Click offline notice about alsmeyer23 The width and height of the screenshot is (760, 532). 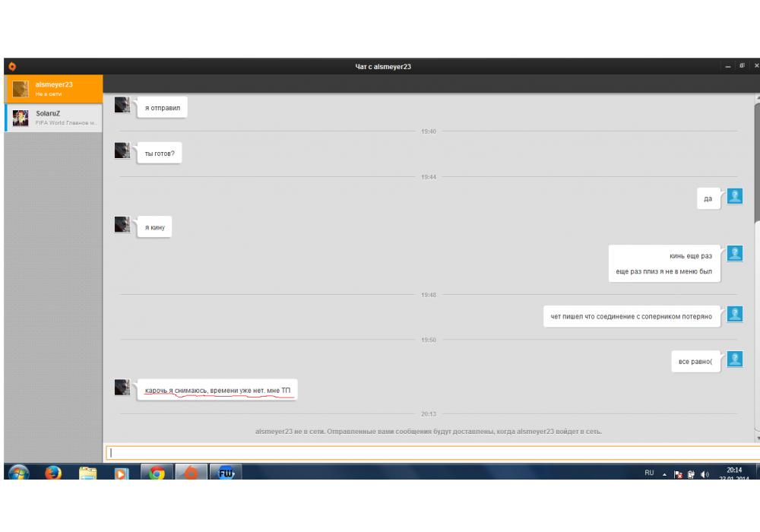[x=429, y=431]
